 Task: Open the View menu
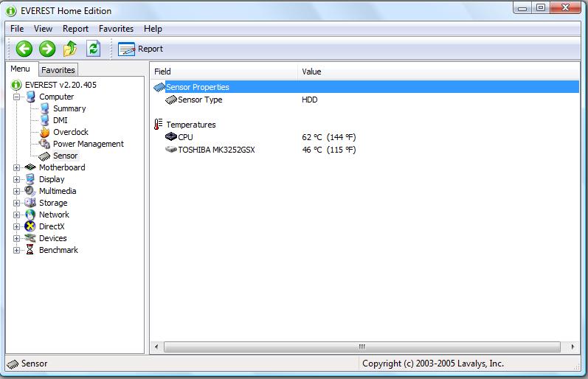(43, 29)
